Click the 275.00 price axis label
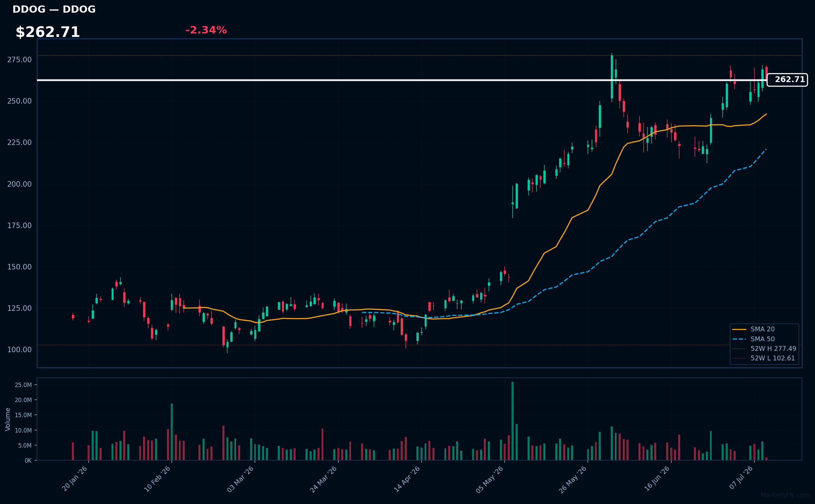 click(x=20, y=59)
